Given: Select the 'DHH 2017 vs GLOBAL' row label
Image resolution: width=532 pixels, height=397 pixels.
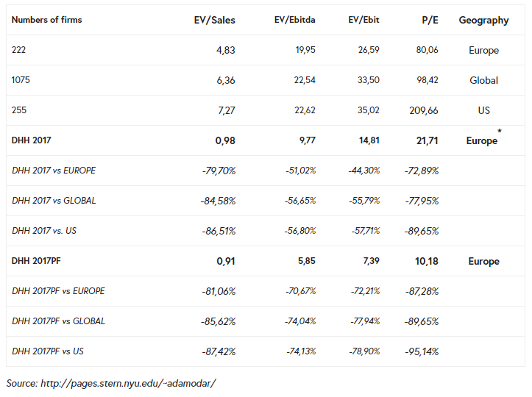Looking at the screenshot, I should [54, 201].
